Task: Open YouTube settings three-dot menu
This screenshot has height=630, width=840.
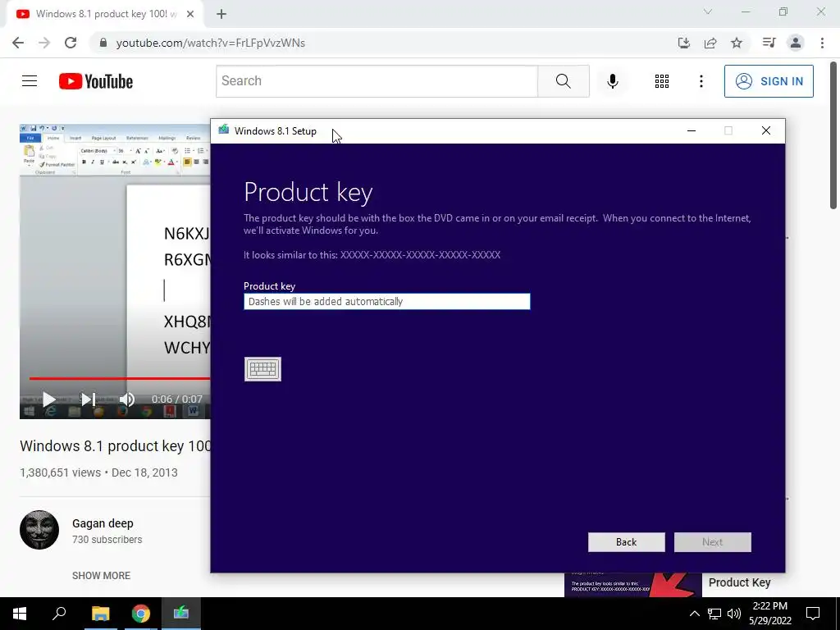Action: tap(701, 81)
